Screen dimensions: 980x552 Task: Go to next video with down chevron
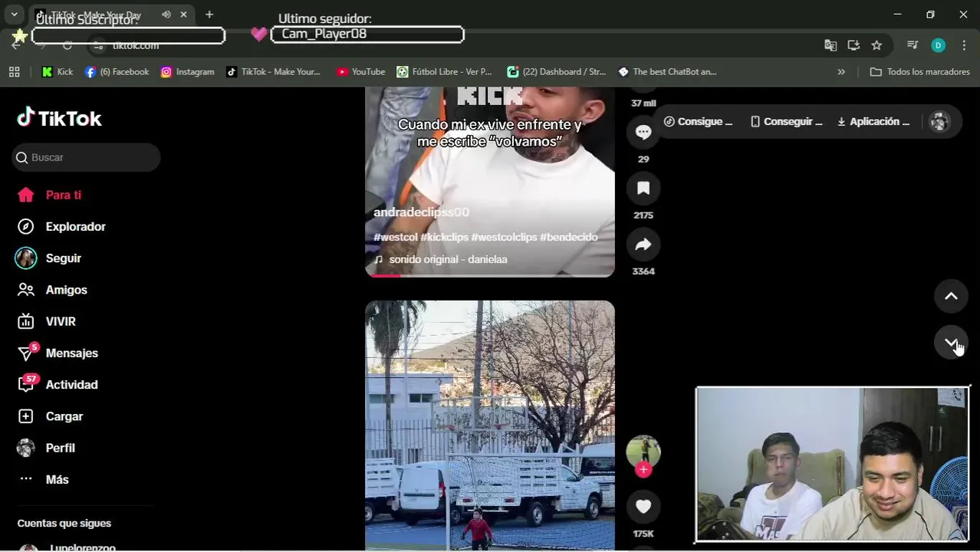951,342
